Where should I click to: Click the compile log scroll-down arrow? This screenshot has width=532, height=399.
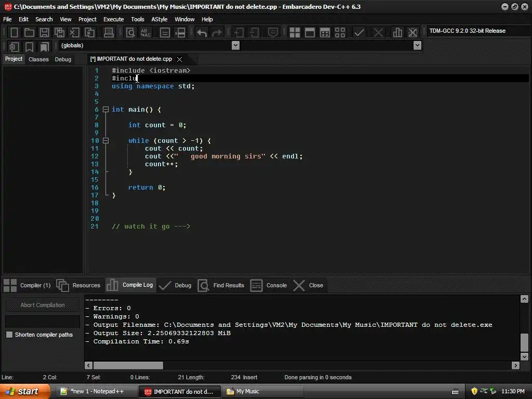tap(524, 356)
